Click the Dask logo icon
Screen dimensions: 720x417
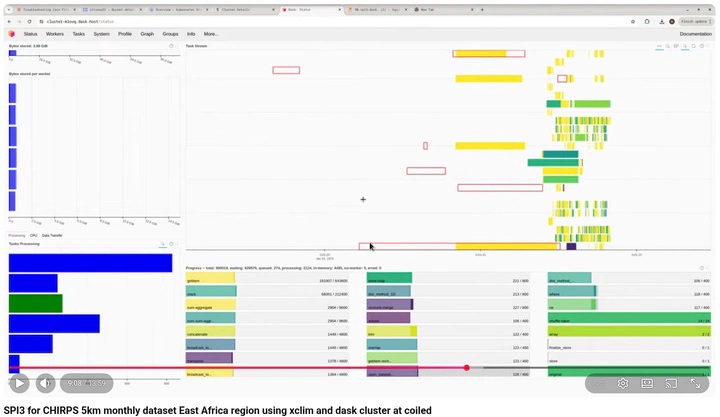pos(12,34)
